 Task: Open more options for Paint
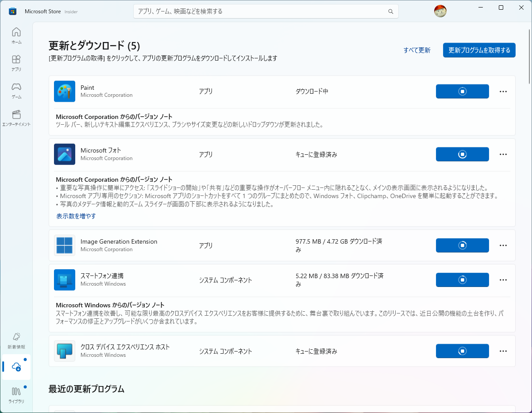click(x=503, y=91)
